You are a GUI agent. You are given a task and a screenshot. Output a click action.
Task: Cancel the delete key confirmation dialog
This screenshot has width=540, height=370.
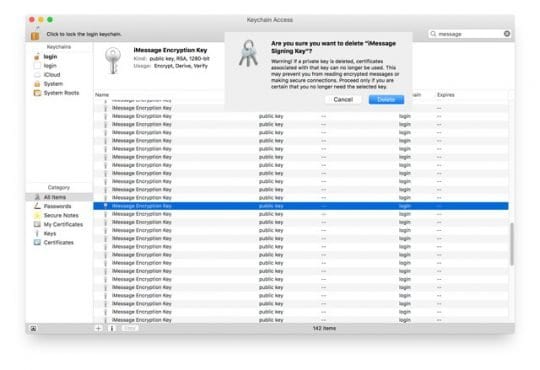pos(343,100)
